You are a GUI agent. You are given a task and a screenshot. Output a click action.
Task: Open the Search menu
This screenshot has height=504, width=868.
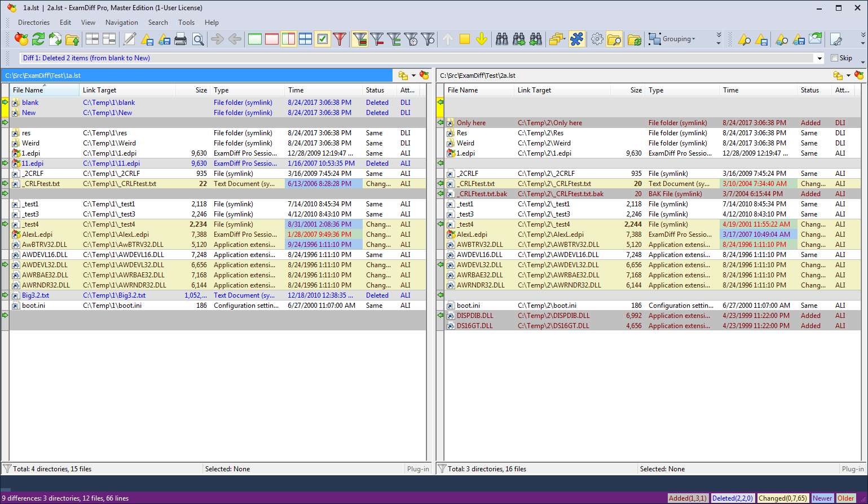pos(158,23)
